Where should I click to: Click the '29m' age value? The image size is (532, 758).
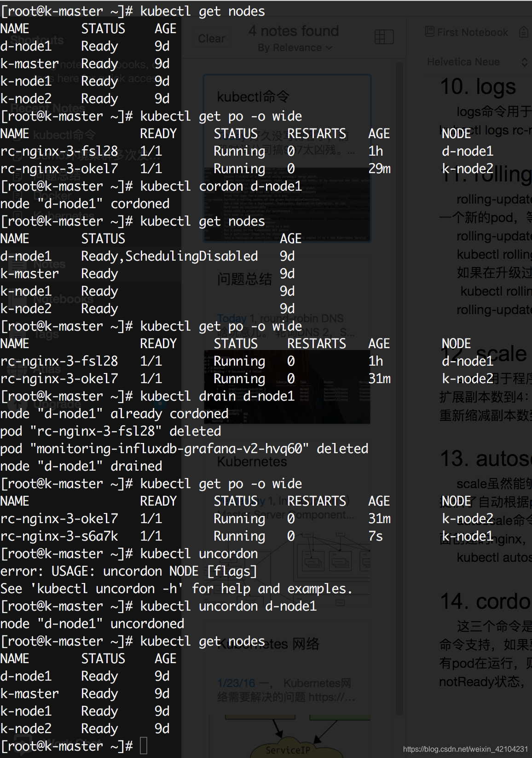point(379,169)
